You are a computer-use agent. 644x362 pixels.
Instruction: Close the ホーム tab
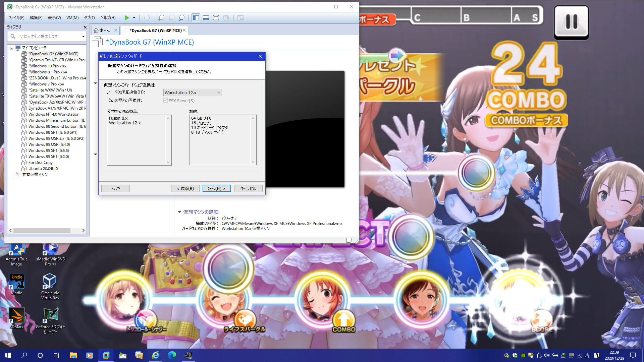116,30
